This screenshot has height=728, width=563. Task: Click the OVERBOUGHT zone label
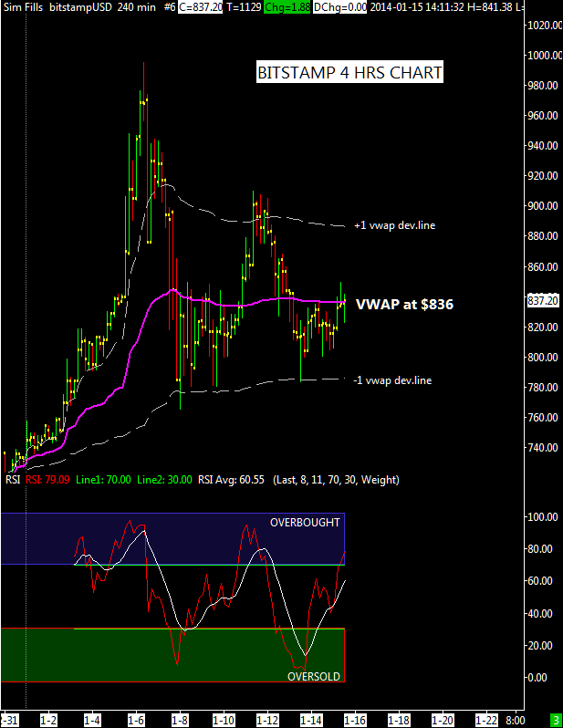point(304,523)
